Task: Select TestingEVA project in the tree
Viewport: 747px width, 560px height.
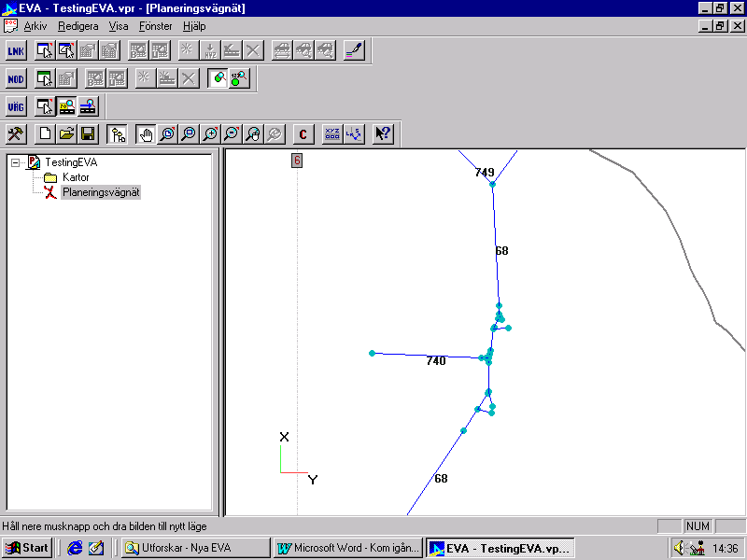Action: pyautogui.click(x=71, y=162)
